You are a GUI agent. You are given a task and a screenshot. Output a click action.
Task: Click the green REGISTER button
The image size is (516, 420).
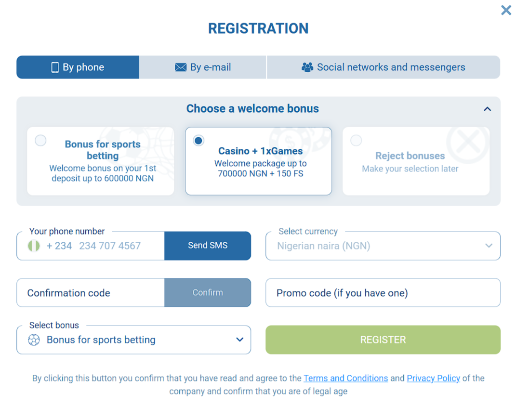tap(383, 340)
